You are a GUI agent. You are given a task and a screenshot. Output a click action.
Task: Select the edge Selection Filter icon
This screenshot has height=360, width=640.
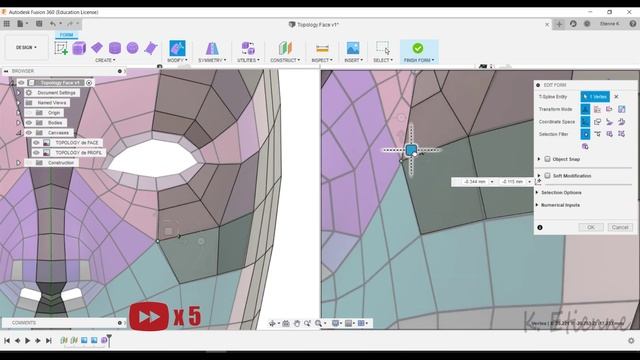(x=597, y=134)
